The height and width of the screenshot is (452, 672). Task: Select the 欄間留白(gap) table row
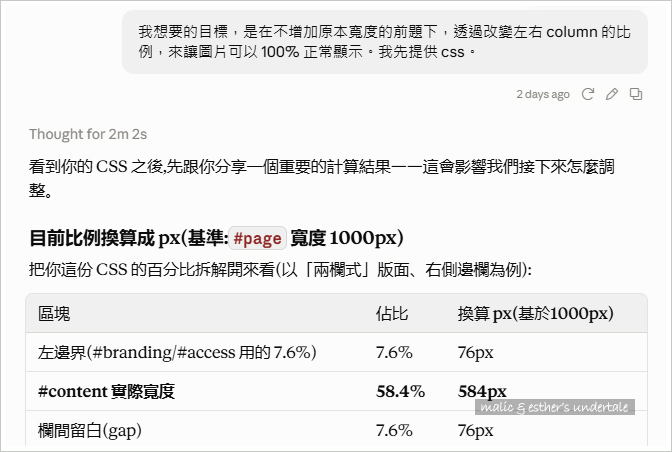tap(336, 430)
